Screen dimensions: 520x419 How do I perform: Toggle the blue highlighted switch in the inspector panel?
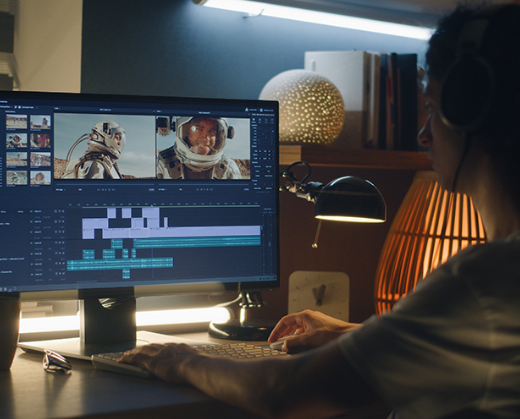tap(273, 131)
